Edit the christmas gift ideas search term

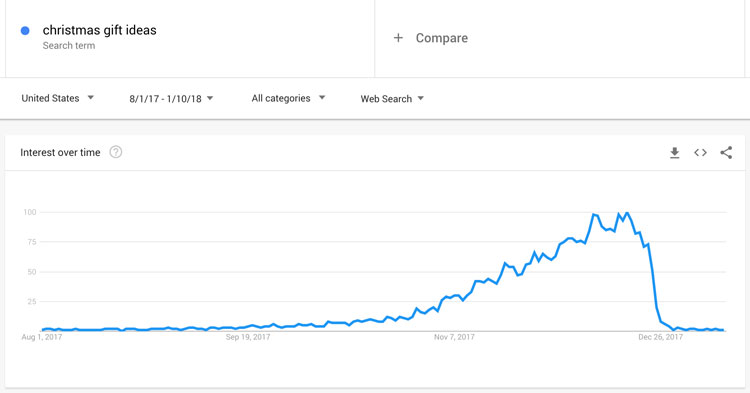[99, 30]
